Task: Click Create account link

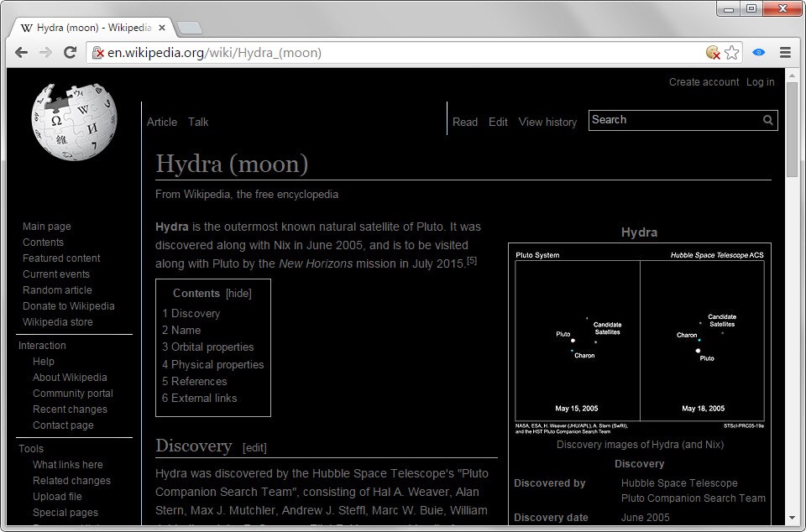Action: click(704, 82)
